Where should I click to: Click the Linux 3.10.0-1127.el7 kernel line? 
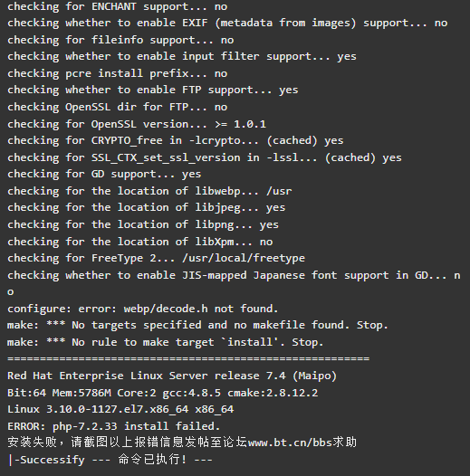(x=120, y=409)
